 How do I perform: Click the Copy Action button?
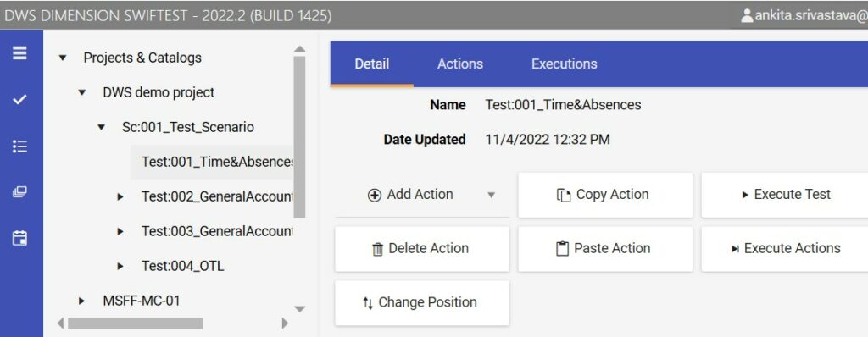point(605,195)
